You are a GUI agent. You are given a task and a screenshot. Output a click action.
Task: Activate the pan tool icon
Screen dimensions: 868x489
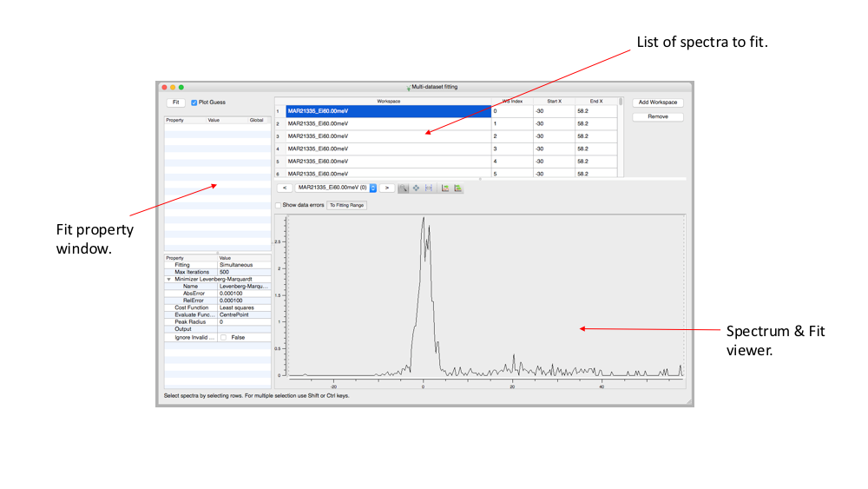417,188
